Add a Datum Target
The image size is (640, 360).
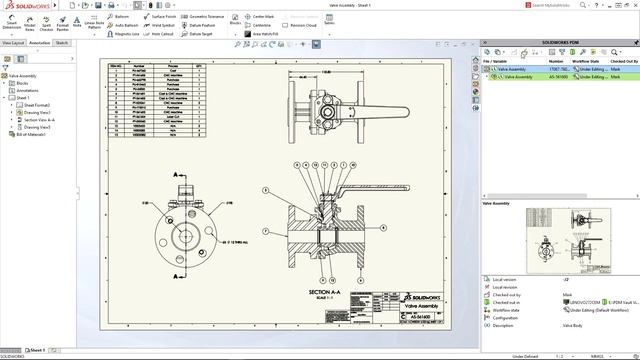click(197, 34)
